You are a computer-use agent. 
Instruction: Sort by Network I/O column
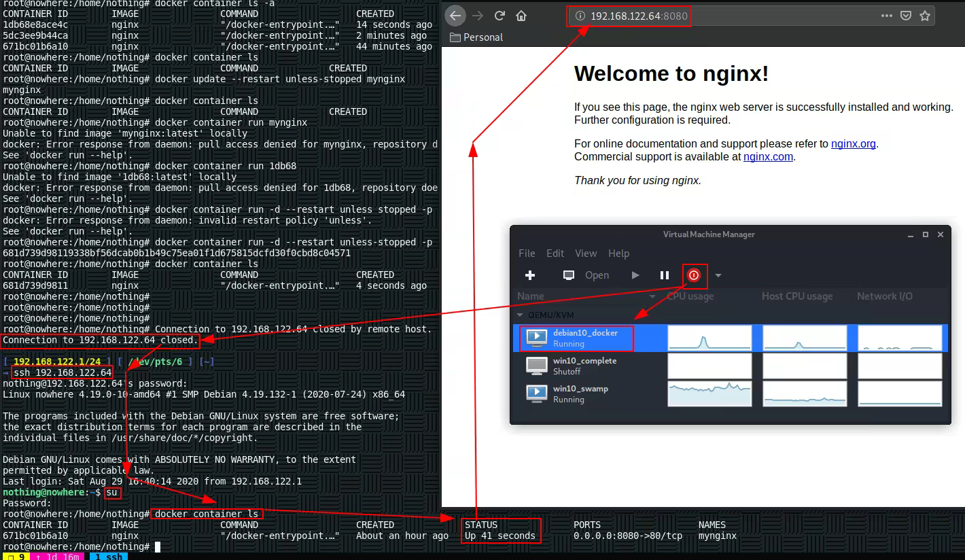point(885,297)
